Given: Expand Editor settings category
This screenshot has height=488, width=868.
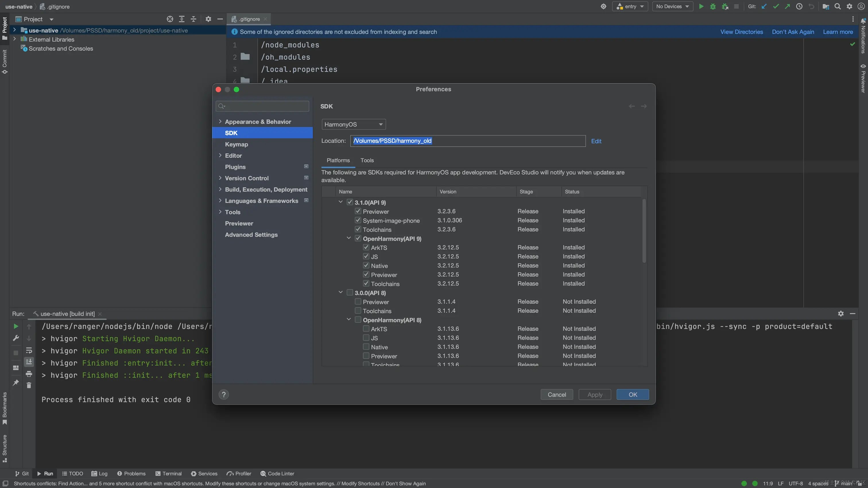Looking at the screenshot, I should (x=220, y=155).
